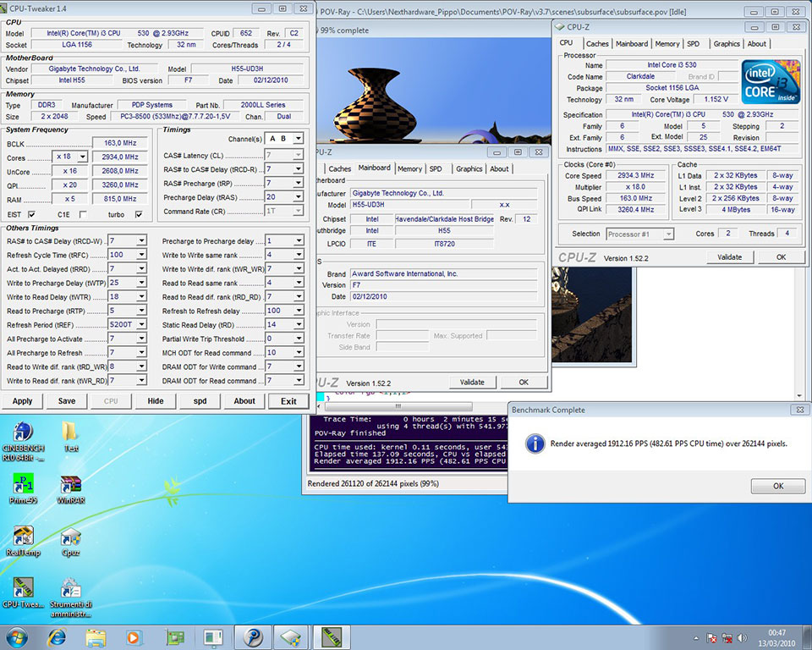This screenshot has height=650, width=812.
Task: Open Graphics tab in CPU-Z mainboard window
Action: click(469, 169)
